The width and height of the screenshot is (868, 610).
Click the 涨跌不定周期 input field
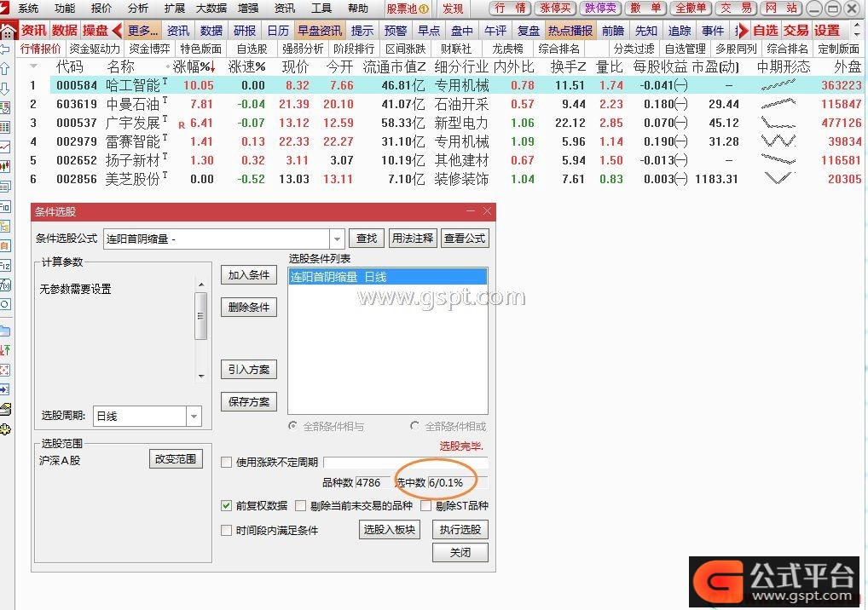(x=405, y=463)
